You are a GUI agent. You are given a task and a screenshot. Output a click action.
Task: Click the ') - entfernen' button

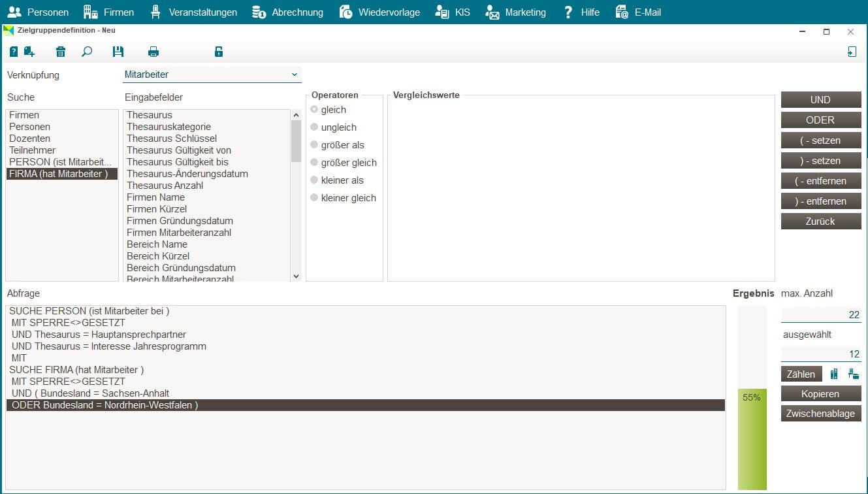click(x=821, y=201)
